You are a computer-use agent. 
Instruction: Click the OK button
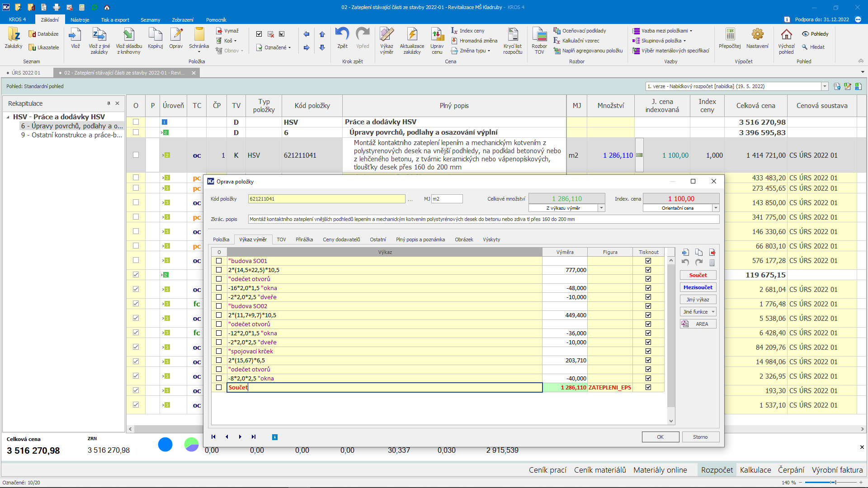point(660,437)
